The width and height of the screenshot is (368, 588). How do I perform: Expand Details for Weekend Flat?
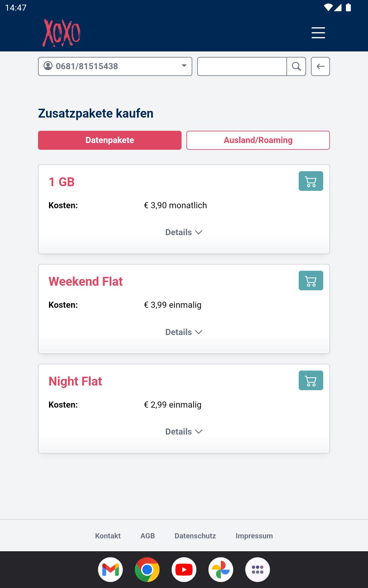[184, 332]
